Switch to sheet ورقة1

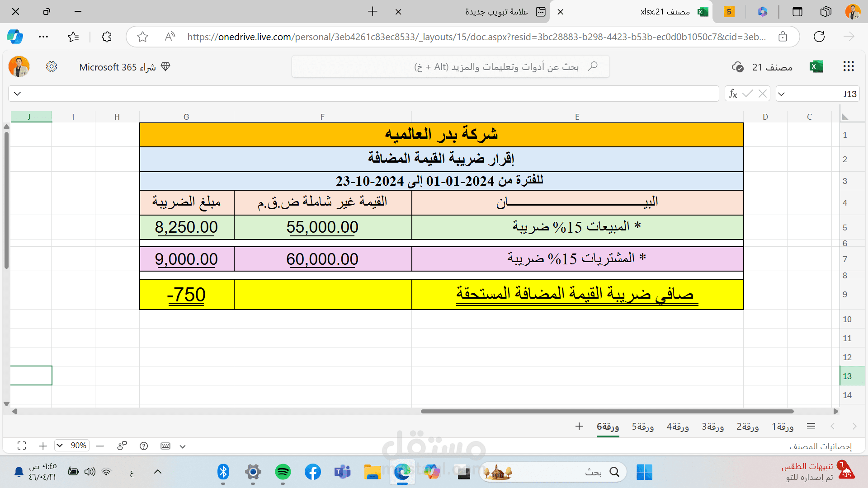pyautogui.click(x=783, y=427)
